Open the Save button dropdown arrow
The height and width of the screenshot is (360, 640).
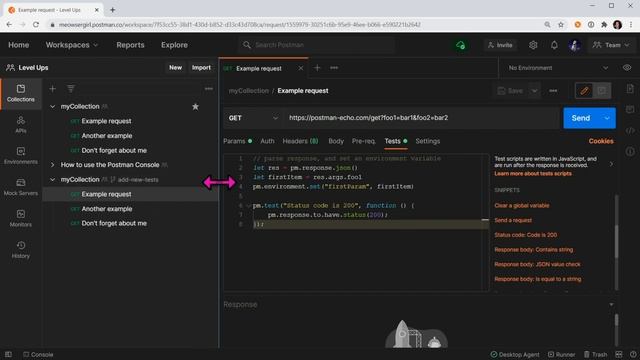point(534,91)
